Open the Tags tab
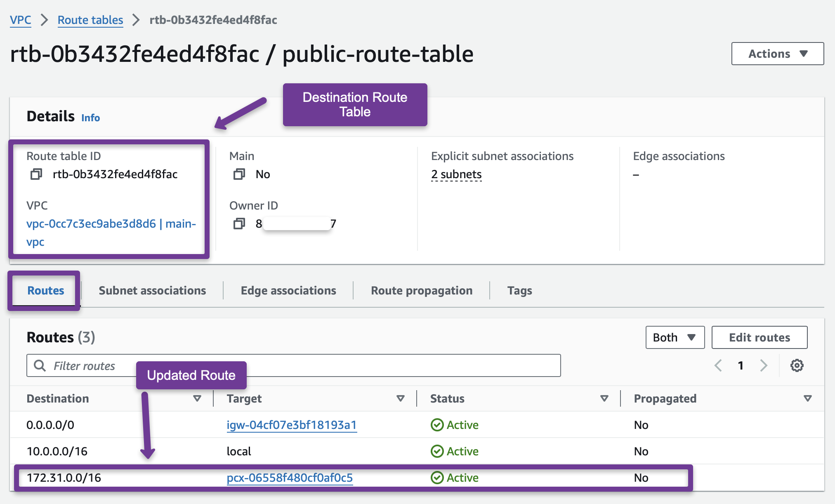This screenshot has width=835, height=504. (x=519, y=290)
